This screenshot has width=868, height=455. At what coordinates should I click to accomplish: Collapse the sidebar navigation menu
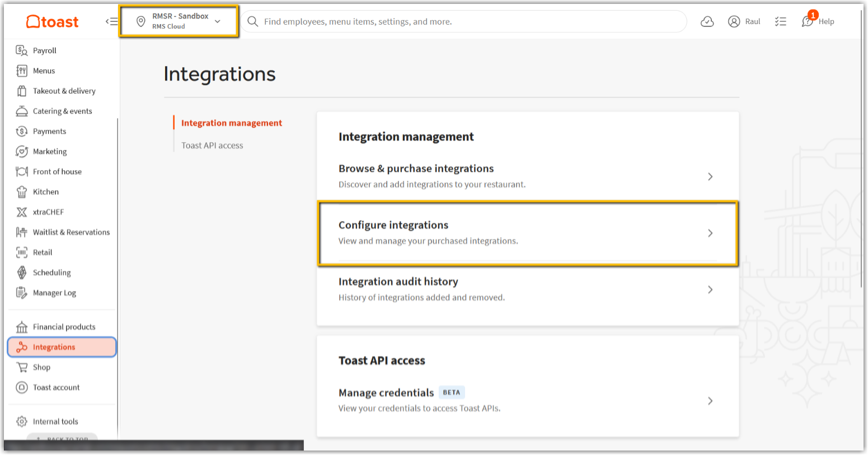pyautogui.click(x=112, y=21)
